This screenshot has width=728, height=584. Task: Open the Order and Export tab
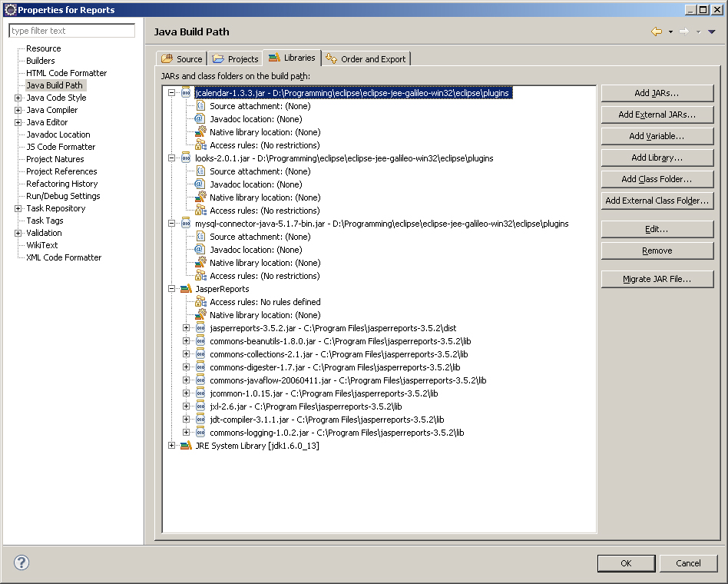click(366, 59)
